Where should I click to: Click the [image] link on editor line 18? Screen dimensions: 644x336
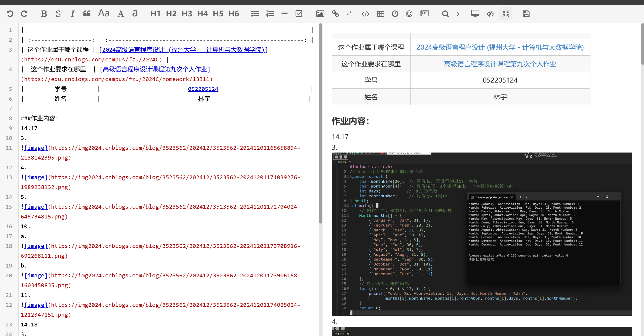tap(36, 246)
